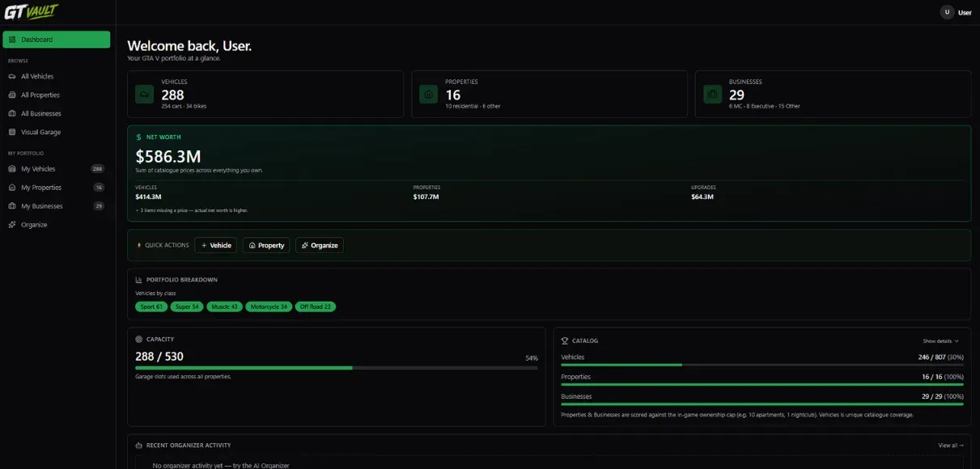Screen dimensions: 980x469
Task: Click the Catalog trophy icon
Action: click(565, 340)
